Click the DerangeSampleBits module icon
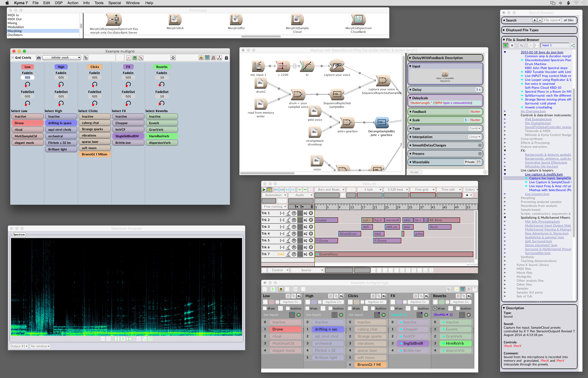 pos(381,122)
